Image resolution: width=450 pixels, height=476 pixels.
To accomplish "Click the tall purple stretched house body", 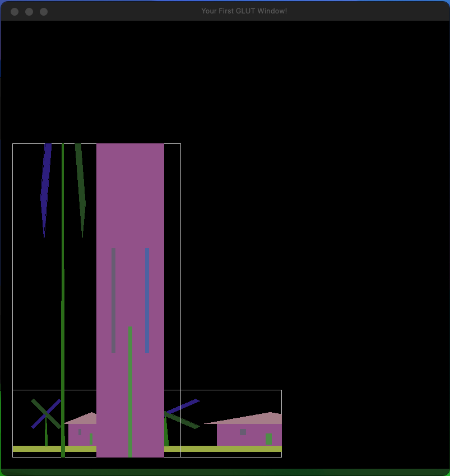I will [130, 196].
